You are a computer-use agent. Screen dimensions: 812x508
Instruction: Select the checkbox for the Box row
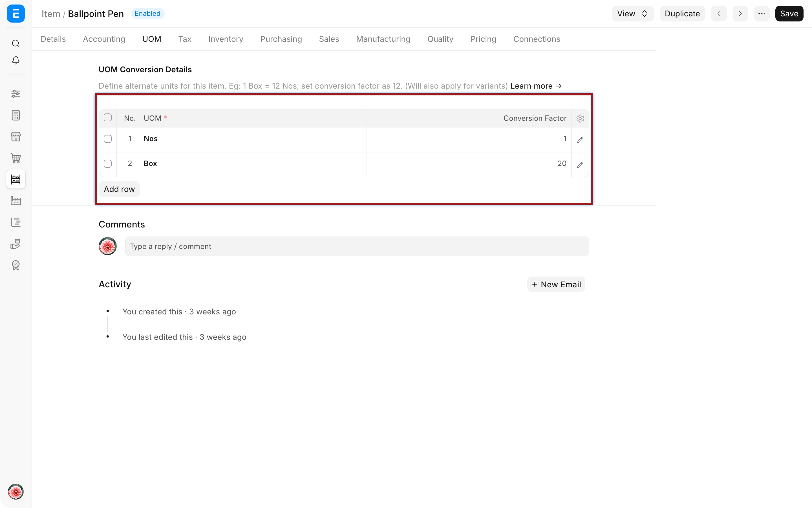108,164
